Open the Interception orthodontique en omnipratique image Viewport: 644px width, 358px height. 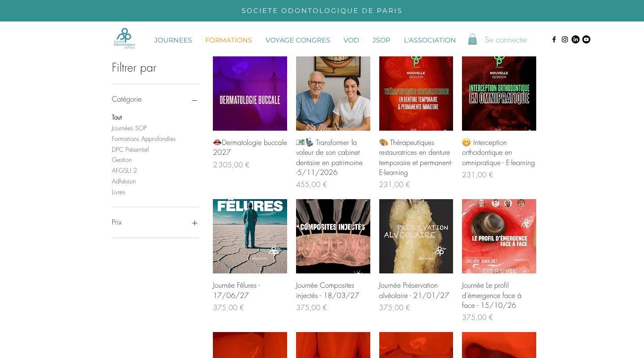tap(499, 94)
